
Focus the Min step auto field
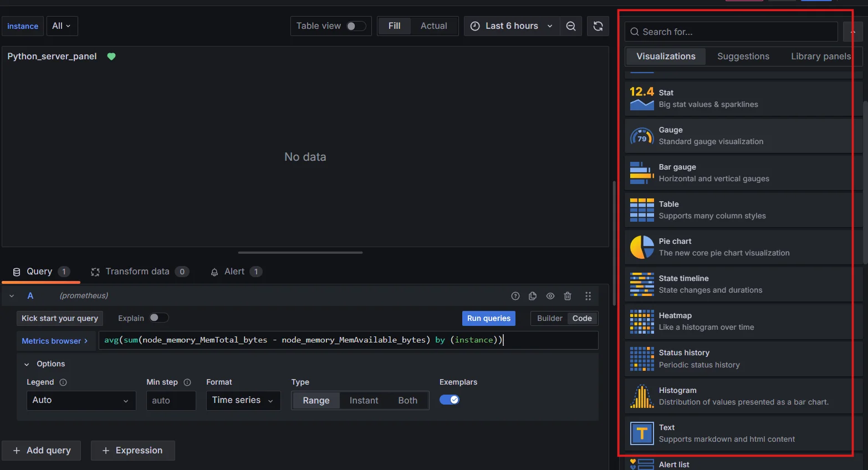coord(171,400)
